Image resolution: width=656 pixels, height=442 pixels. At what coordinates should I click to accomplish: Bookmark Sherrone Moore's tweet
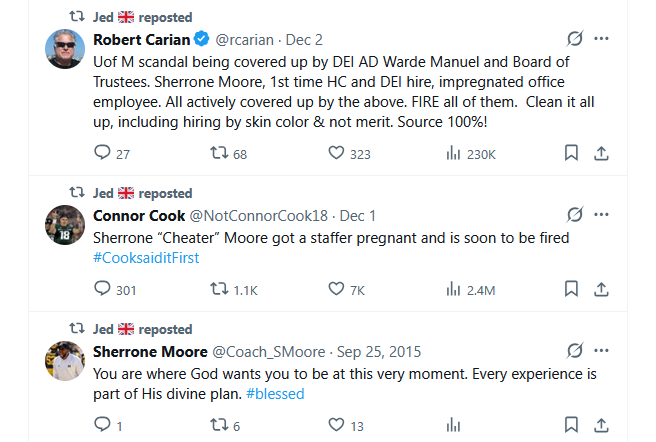point(571,425)
